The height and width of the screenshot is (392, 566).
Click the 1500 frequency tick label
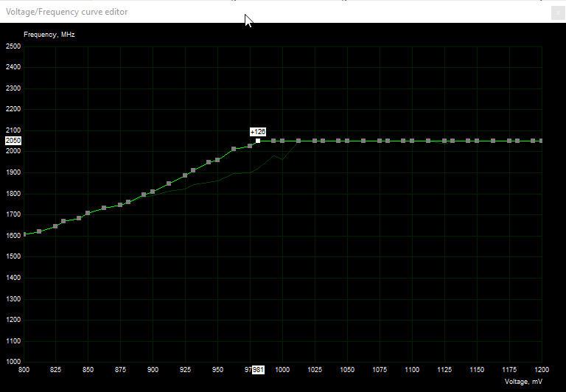pos(13,256)
